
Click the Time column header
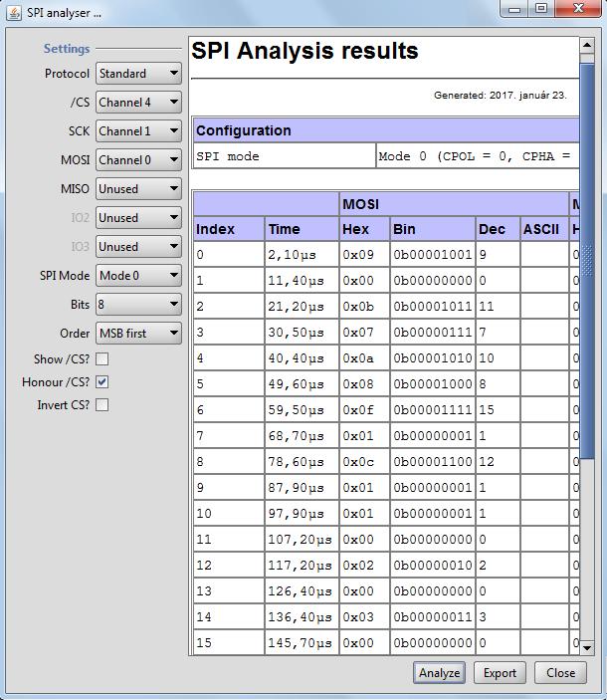pyautogui.click(x=302, y=229)
